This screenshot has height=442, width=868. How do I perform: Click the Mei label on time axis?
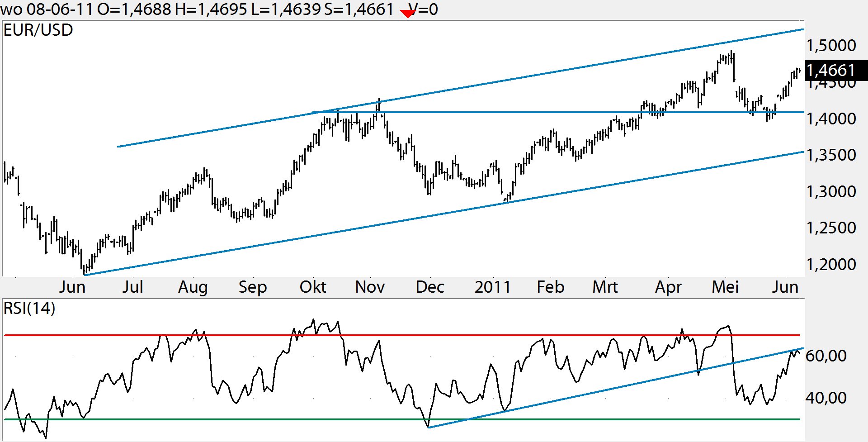click(x=725, y=287)
